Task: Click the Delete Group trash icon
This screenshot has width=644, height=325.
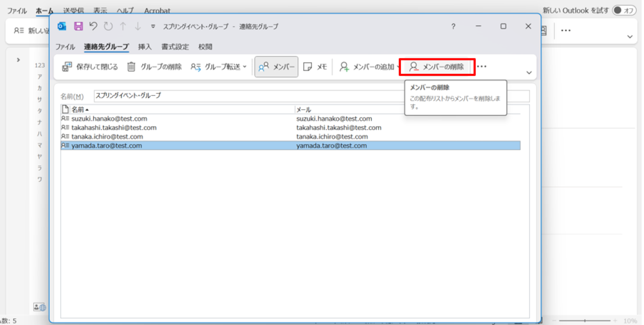Action: pyautogui.click(x=131, y=67)
